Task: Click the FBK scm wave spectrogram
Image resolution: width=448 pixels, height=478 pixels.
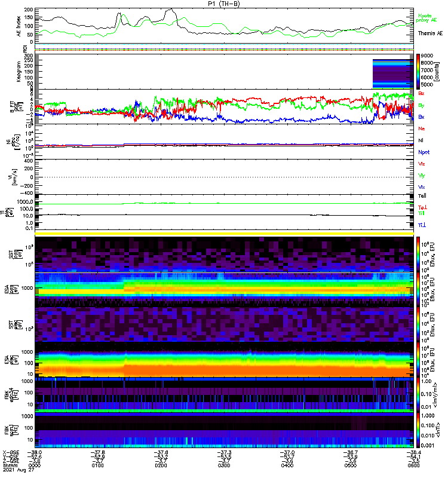Action: click(x=225, y=430)
